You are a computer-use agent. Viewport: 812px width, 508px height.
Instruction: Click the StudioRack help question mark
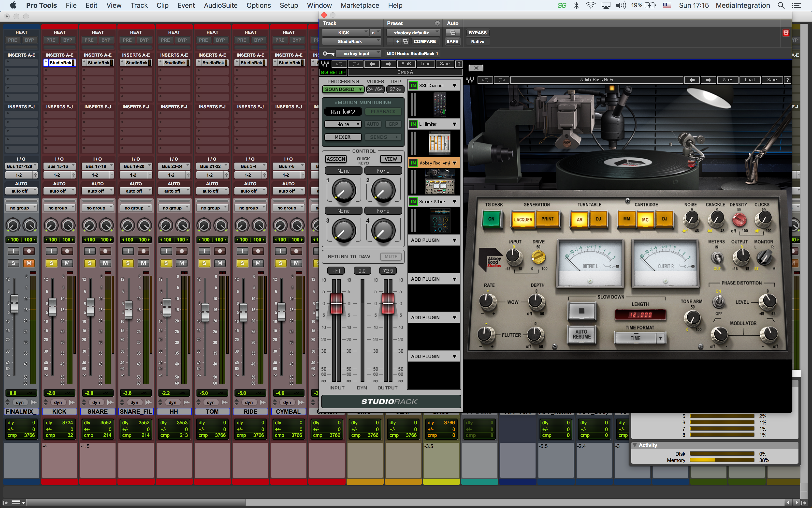(x=459, y=64)
